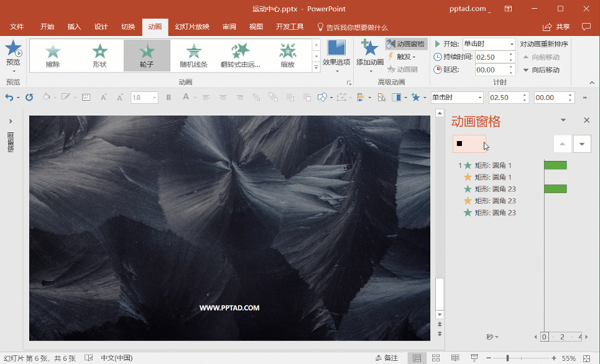Click the move down arrow in animation pane
600x364 pixels.
coord(582,144)
